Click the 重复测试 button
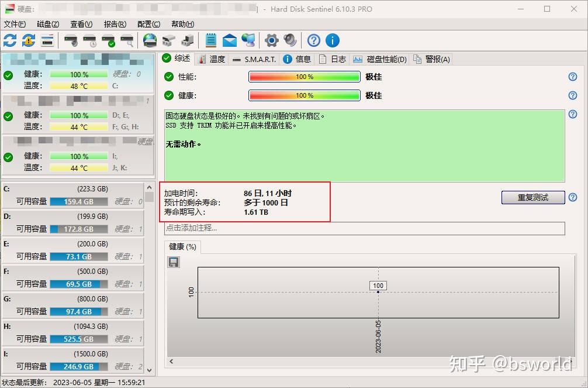The width and height of the screenshot is (588, 388). 532,197
